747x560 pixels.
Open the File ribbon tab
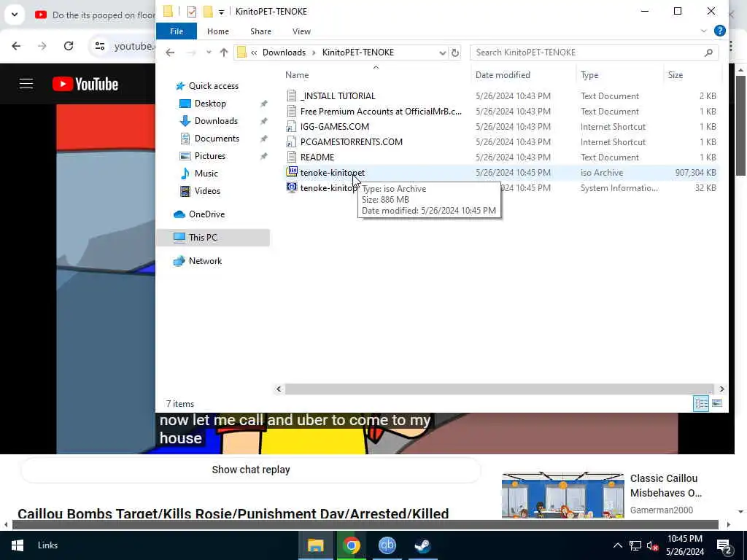coord(177,31)
